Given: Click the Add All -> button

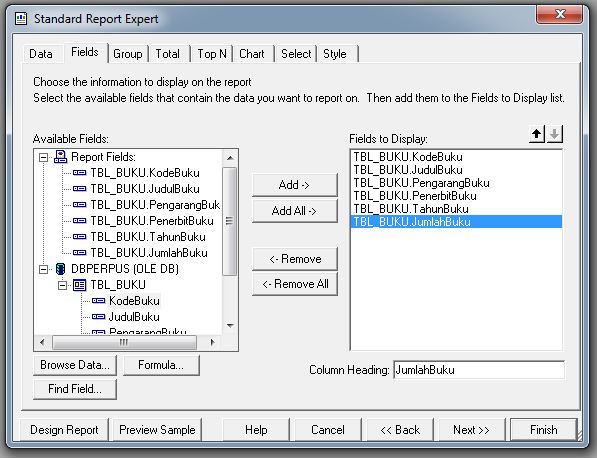Looking at the screenshot, I should pos(295,211).
